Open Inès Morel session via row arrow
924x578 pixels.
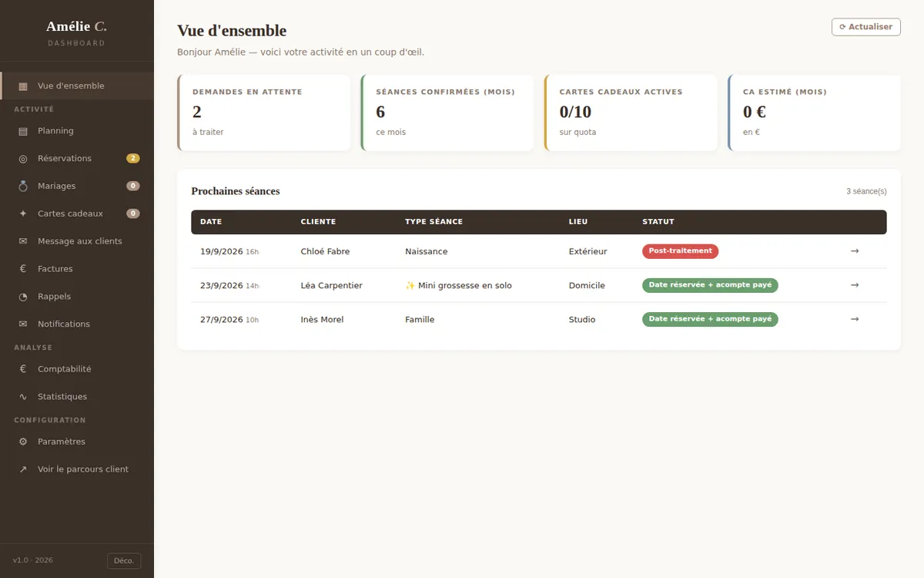click(x=855, y=319)
